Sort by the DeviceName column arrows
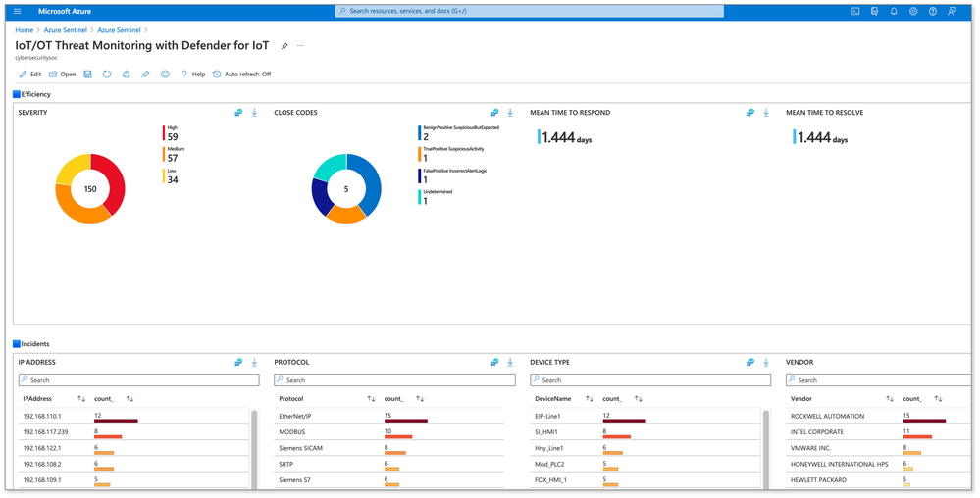 (x=590, y=399)
